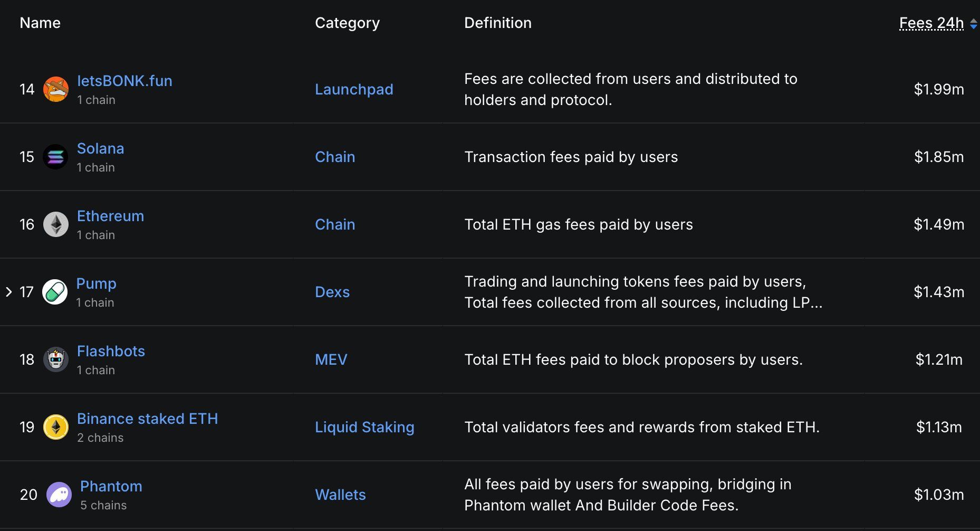Open the Liquid Staking category link
The width and height of the screenshot is (980, 531).
(364, 427)
